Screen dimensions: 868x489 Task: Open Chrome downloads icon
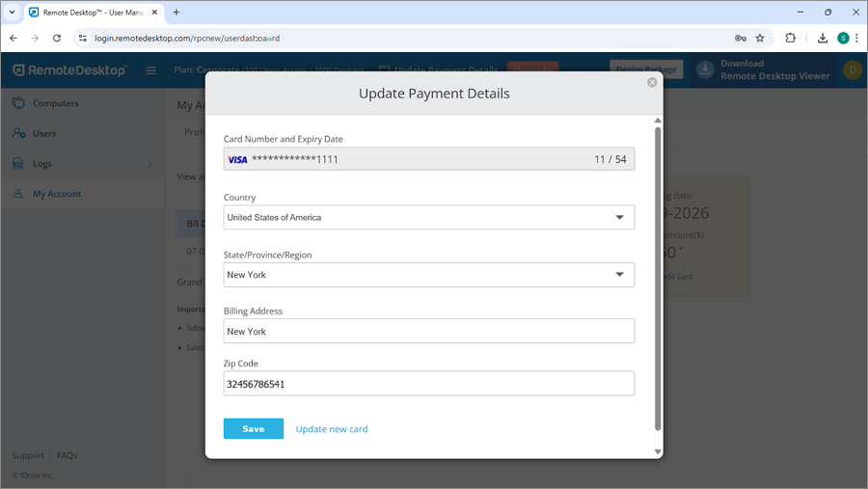coord(822,39)
